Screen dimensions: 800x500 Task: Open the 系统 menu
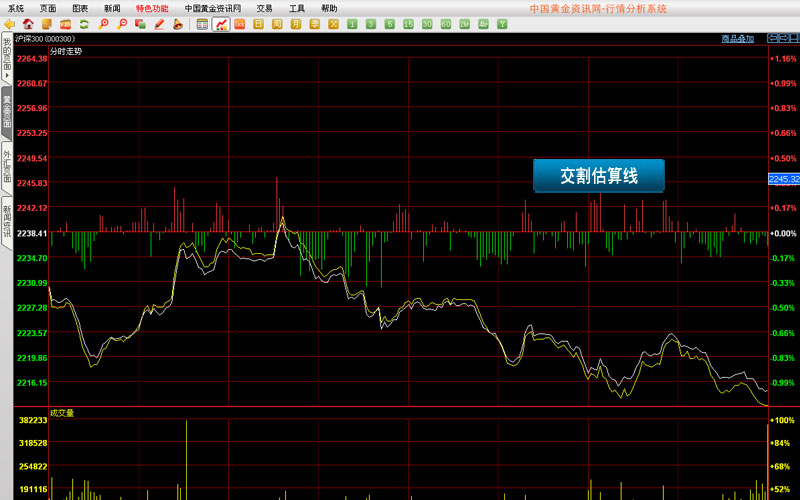[x=16, y=7]
